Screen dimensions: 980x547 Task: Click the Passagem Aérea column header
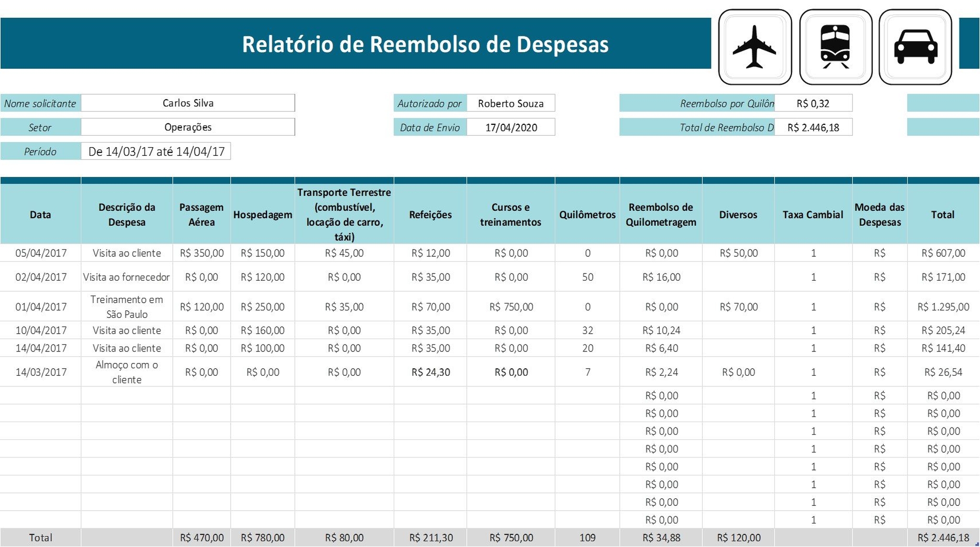click(201, 214)
